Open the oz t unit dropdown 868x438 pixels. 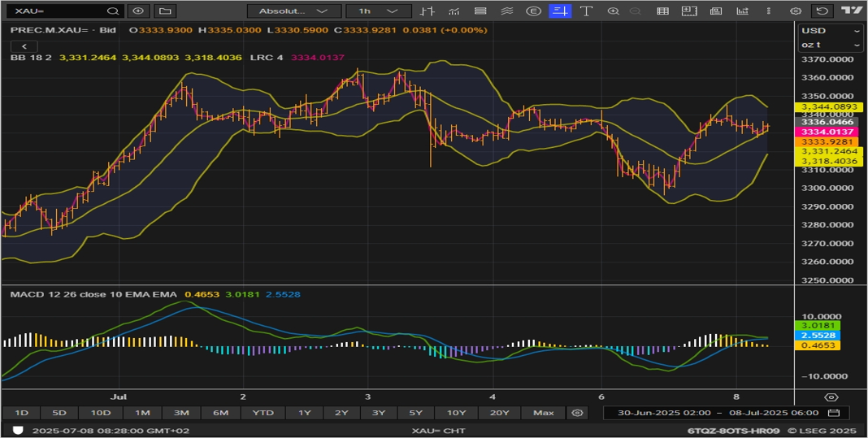[x=829, y=45]
